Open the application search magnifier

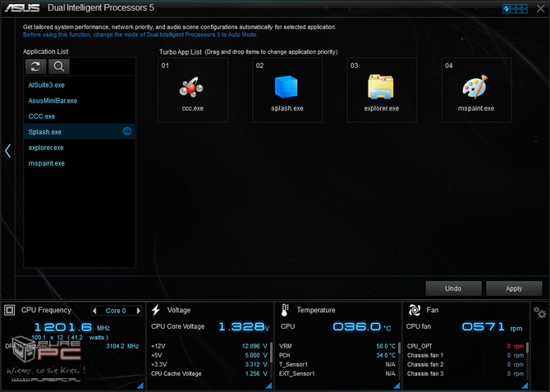(x=59, y=66)
